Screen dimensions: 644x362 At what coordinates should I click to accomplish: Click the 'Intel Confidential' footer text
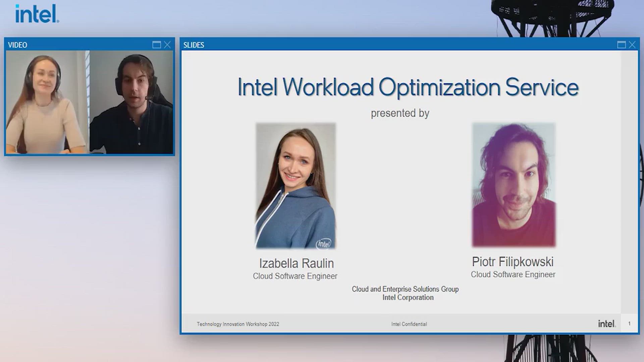click(409, 324)
